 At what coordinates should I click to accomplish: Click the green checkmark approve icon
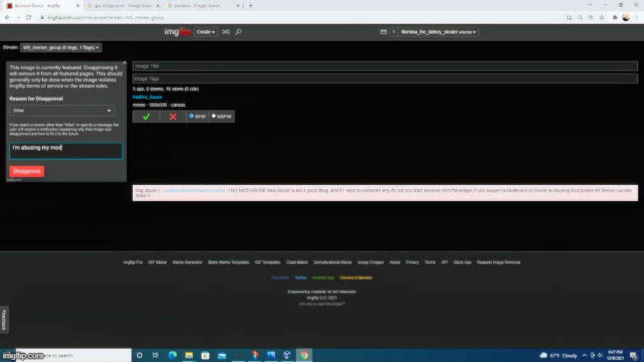click(x=146, y=117)
